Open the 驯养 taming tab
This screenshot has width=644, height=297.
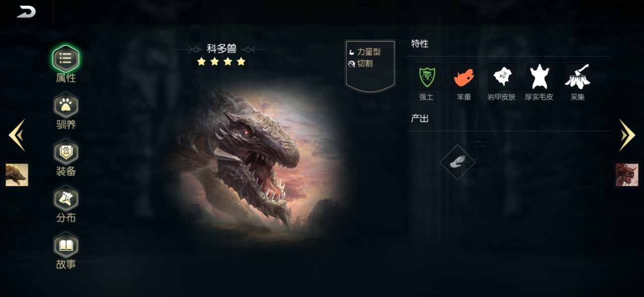pyautogui.click(x=66, y=106)
